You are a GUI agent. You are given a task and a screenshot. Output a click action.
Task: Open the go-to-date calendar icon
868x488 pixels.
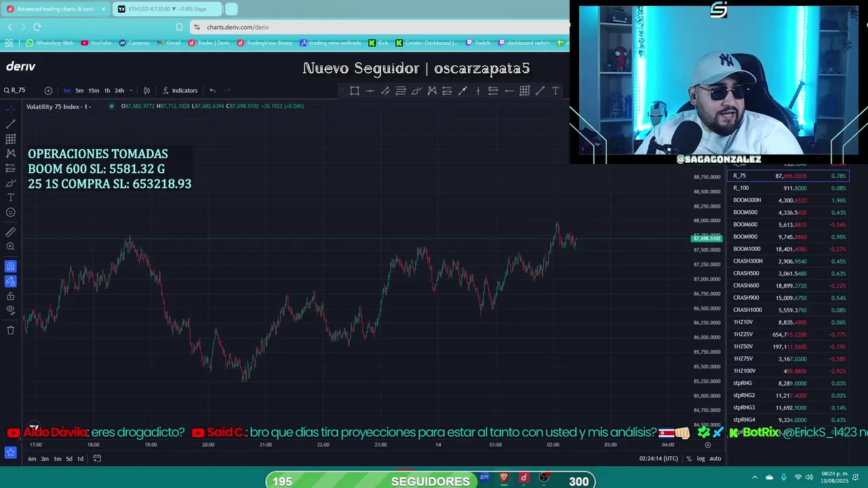(x=97, y=459)
